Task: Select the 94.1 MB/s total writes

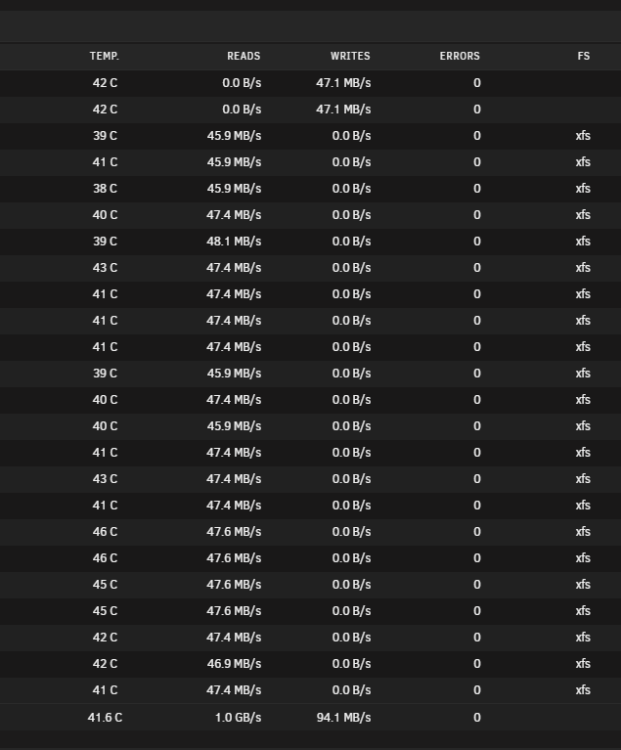Action: pos(344,717)
